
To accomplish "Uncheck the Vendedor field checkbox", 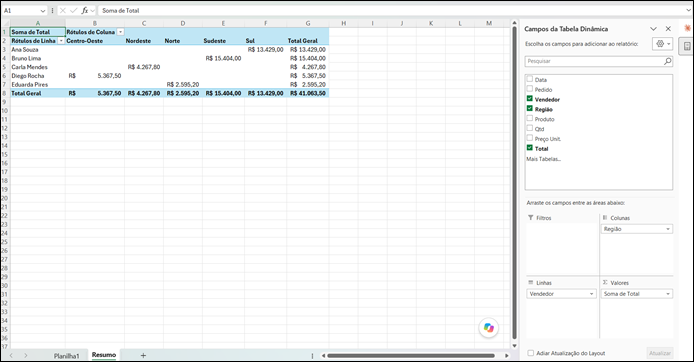I will [x=529, y=99].
